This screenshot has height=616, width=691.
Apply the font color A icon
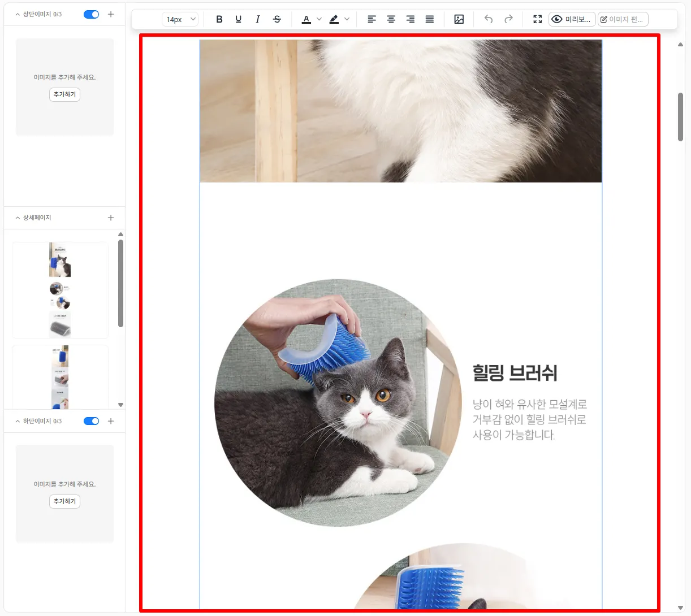click(306, 19)
